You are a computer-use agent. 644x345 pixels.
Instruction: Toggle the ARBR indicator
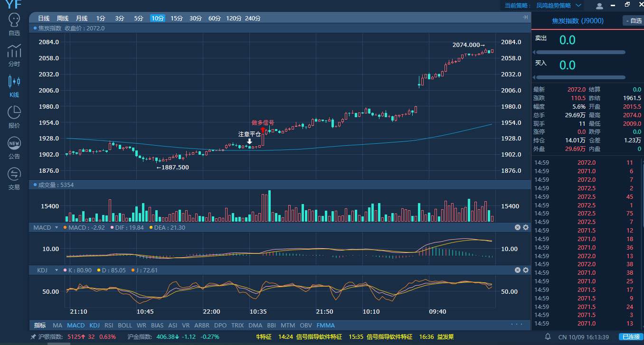pos(202,326)
